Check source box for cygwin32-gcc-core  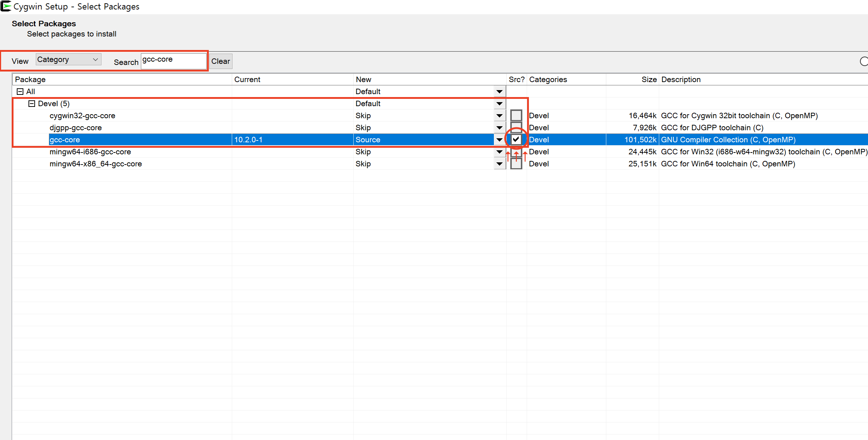516,116
